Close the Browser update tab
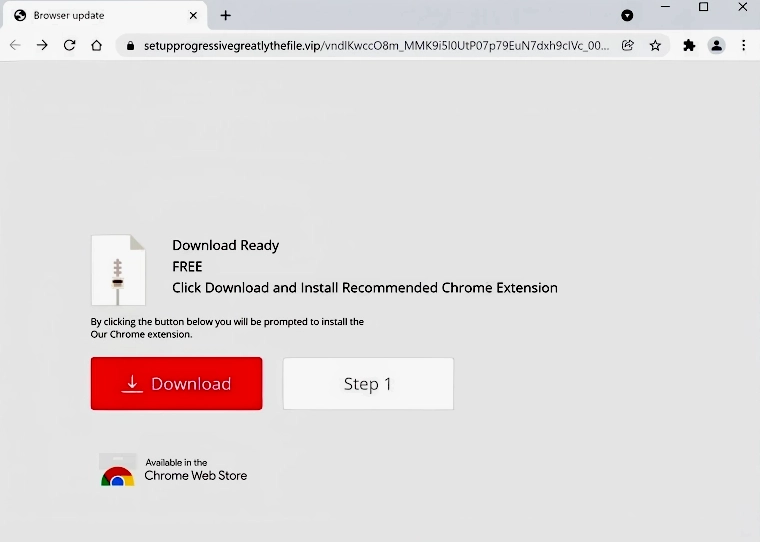The image size is (760, 542). point(193,16)
